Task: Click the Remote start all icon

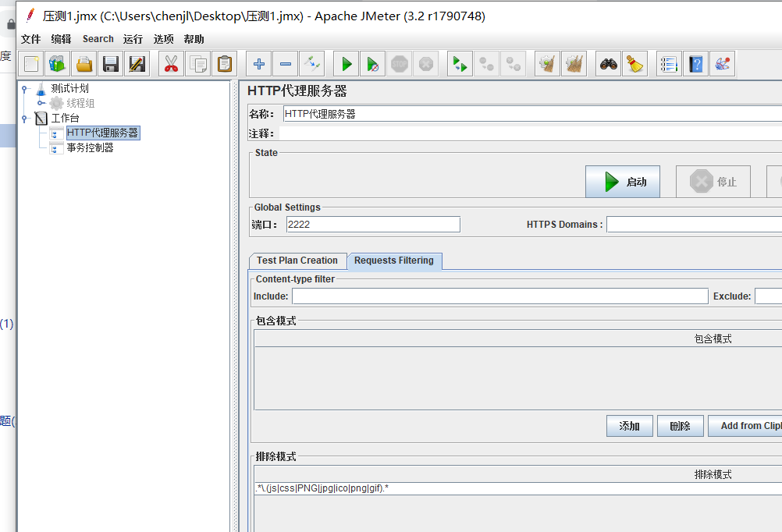Action: (460, 64)
